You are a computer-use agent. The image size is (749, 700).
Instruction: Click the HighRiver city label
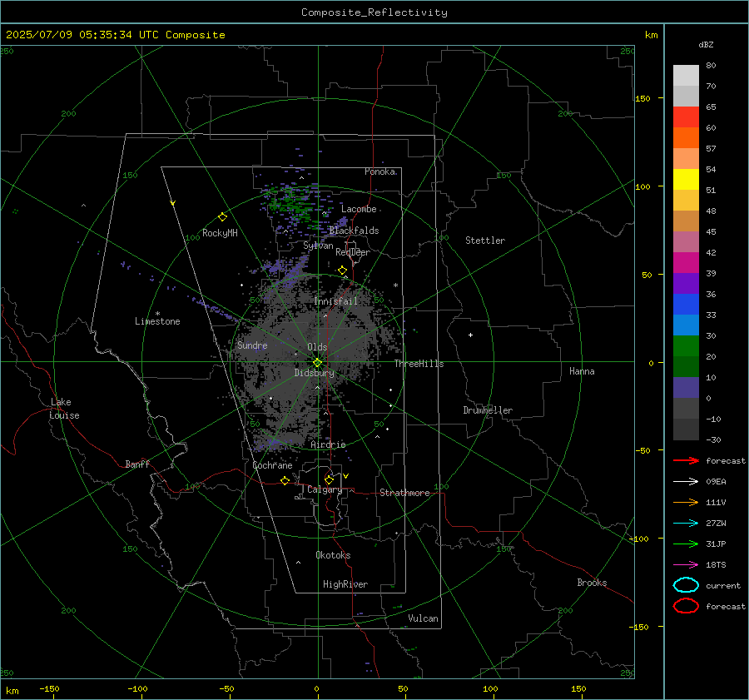(345, 584)
